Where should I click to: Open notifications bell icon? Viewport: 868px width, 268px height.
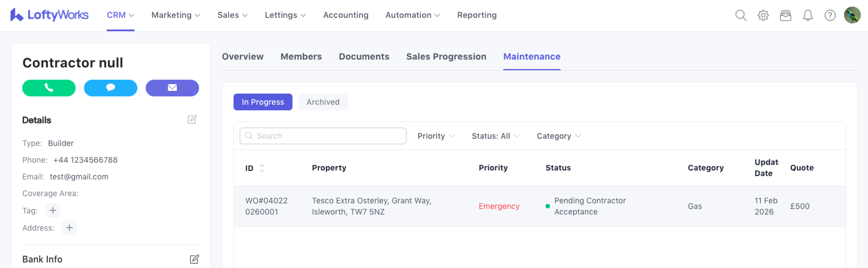[808, 15]
